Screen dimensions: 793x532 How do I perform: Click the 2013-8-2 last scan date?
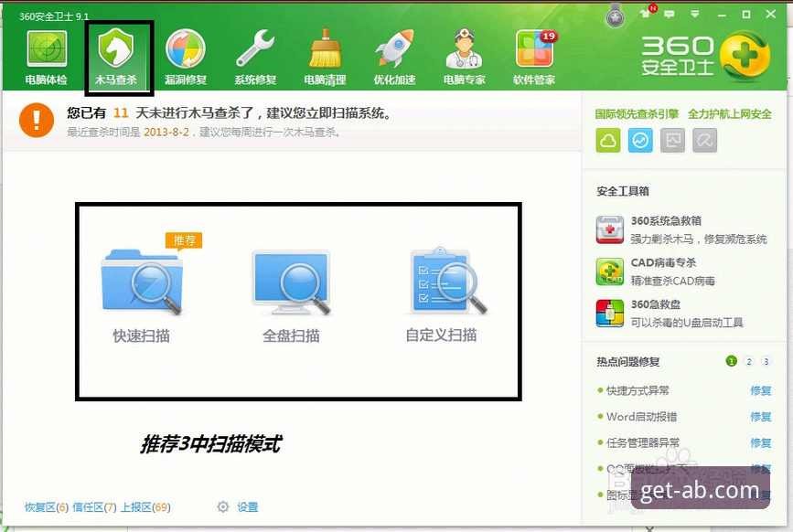[x=166, y=133]
